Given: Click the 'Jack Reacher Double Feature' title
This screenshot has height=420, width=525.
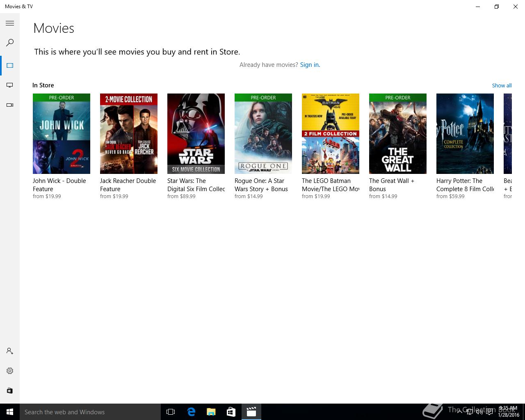Looking at the screenshot, I should (x=128, y=185).
